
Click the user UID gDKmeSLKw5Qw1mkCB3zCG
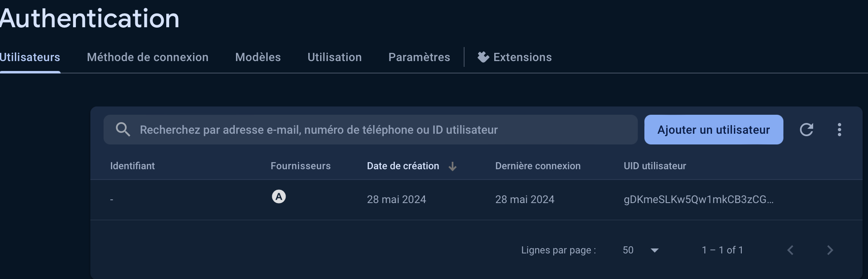point(698,199)
